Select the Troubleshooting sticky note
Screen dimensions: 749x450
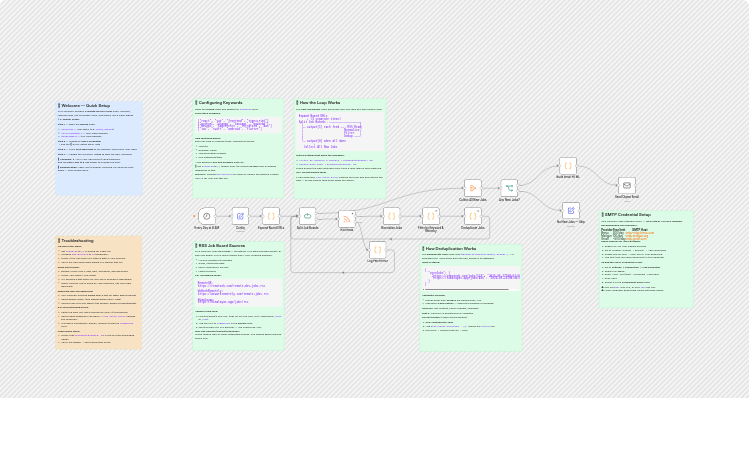pos(99,292)
